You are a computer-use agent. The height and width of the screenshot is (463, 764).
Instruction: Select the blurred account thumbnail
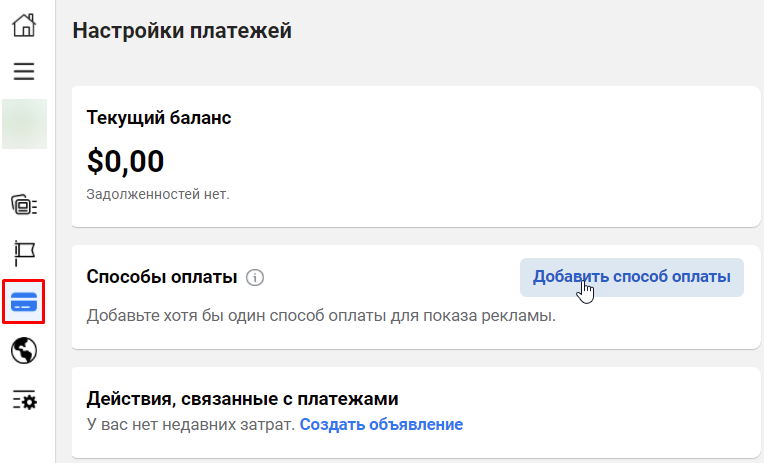click(x=24, y=124)
